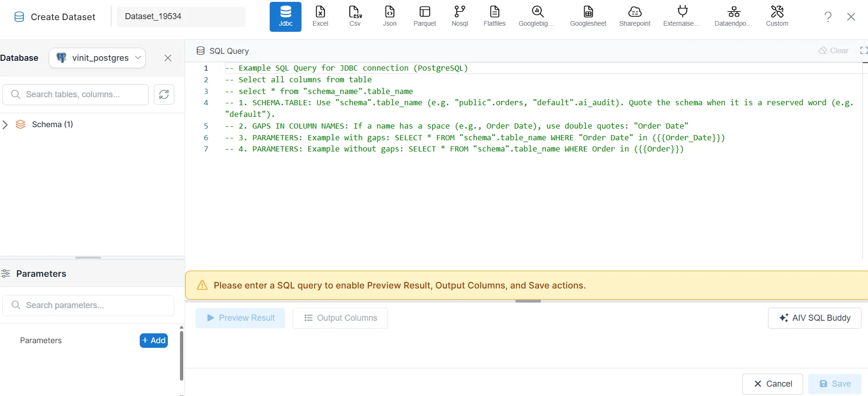
Task: Click line number 7 in editor
Action: [x=206, y=149]
